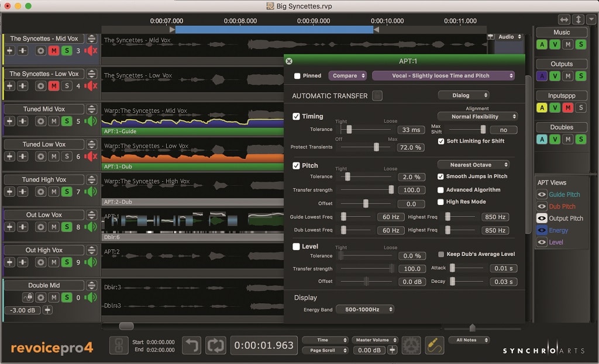
Task: Click the Music group button
Action: [562, 33]
